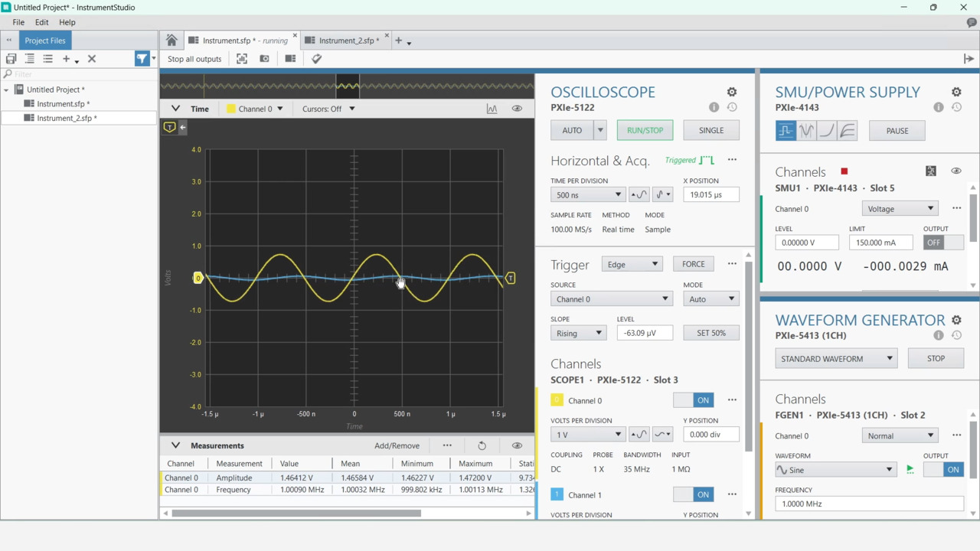Hide the measurements panel with eye icon
This screenshot has width=980, height=551.
517,445
